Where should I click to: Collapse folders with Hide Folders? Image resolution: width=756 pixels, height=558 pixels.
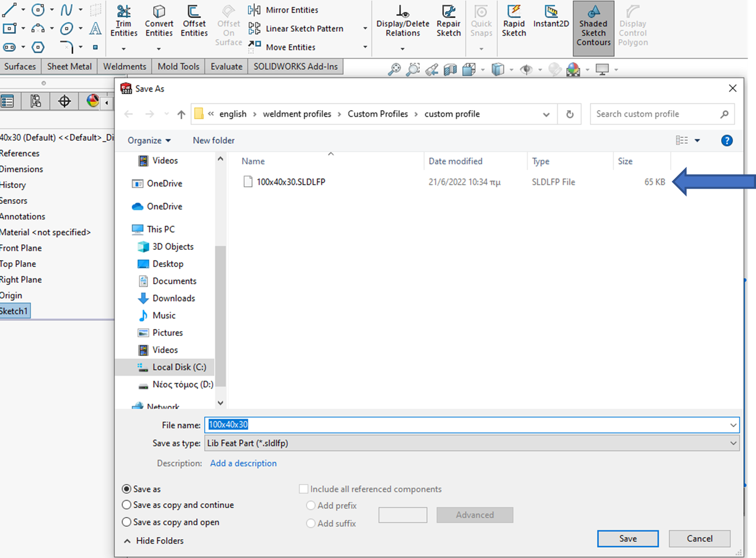coord(154,541)
